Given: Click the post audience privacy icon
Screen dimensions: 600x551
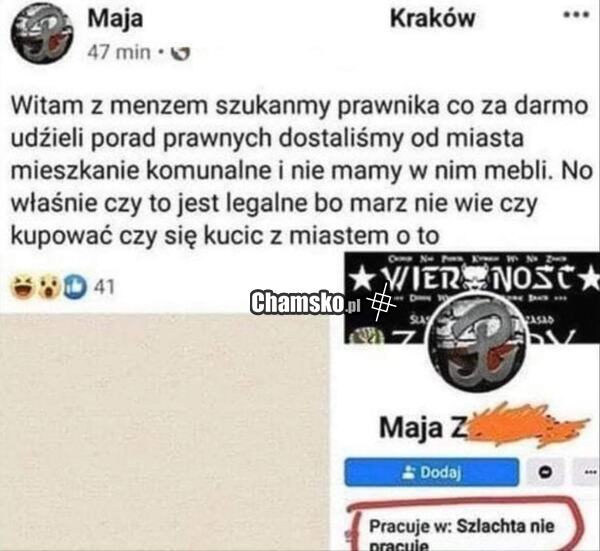Looking at the screenshot, I should click(179, 54).
